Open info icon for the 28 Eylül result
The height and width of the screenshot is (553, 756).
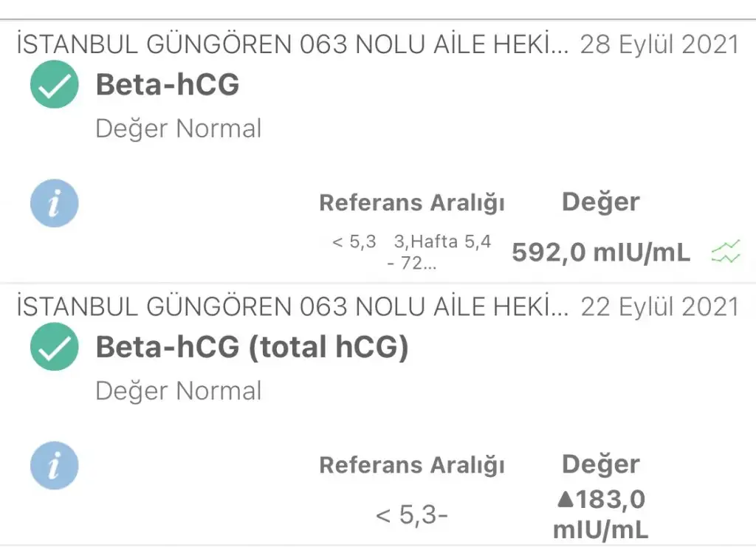point(54,203)
